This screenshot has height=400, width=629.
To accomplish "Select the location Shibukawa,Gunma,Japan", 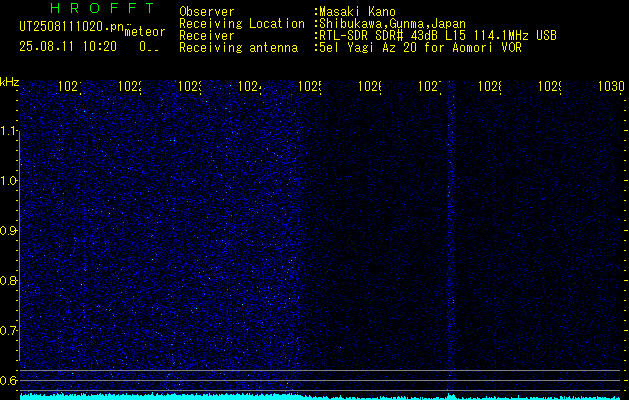I will pos(392,24).
